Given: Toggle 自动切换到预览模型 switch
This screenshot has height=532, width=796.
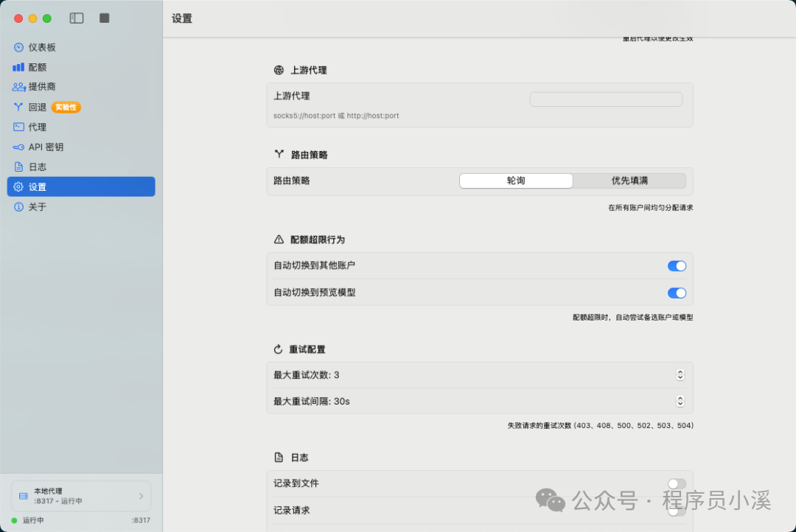Looking at the screenshot, I should (677, 293).
